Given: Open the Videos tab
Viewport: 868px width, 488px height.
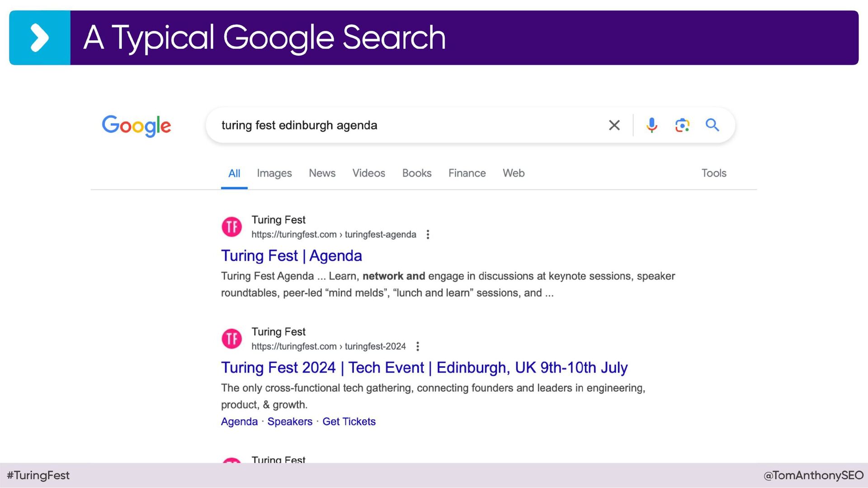Looking at the screenshot, I should pyautogui.click(x=368, y=174).
